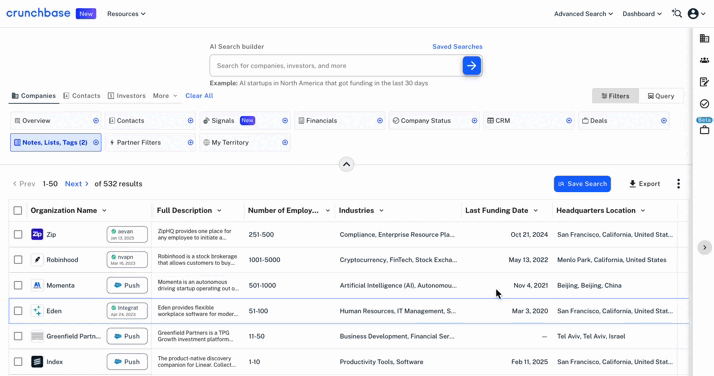Add Overview filter with plus icon
This screenshot has height=376, width=714.
point(96,121)
